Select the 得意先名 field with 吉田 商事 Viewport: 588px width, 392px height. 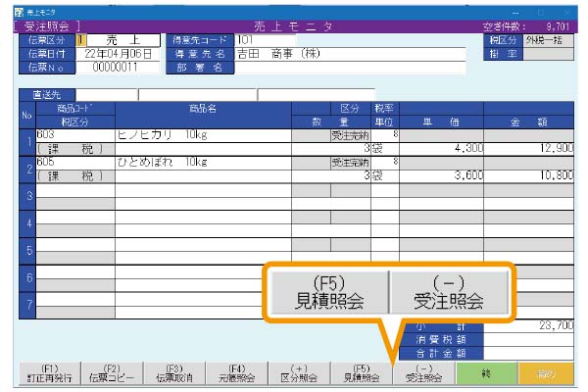tap(350, 54)
